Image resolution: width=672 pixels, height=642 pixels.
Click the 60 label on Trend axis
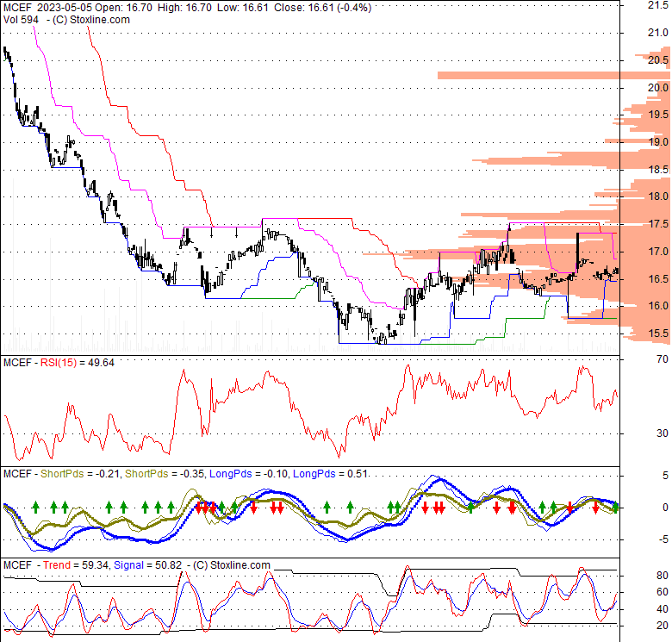(x=663, y=592)
